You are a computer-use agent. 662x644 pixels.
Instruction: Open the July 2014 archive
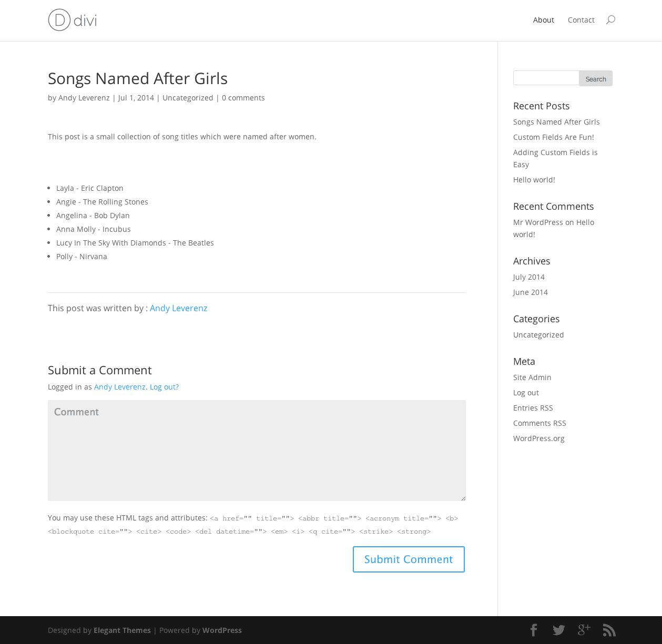529,277
